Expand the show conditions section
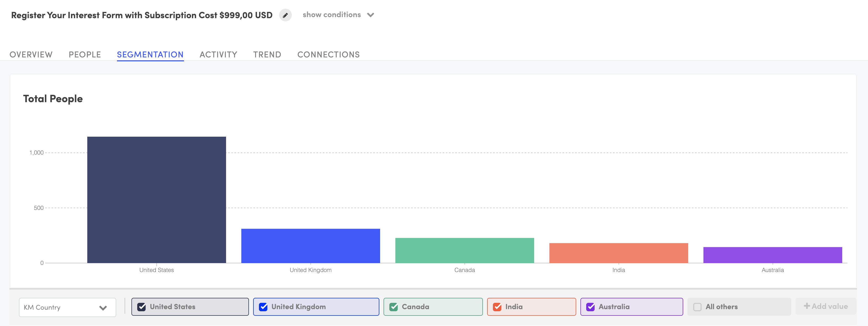 (x=370, y=15)
